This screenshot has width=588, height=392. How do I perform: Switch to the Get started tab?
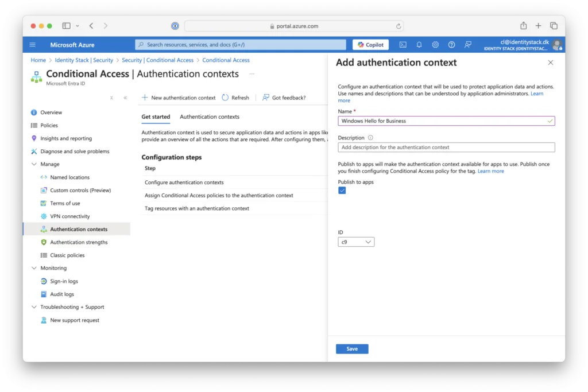point(156,117)
